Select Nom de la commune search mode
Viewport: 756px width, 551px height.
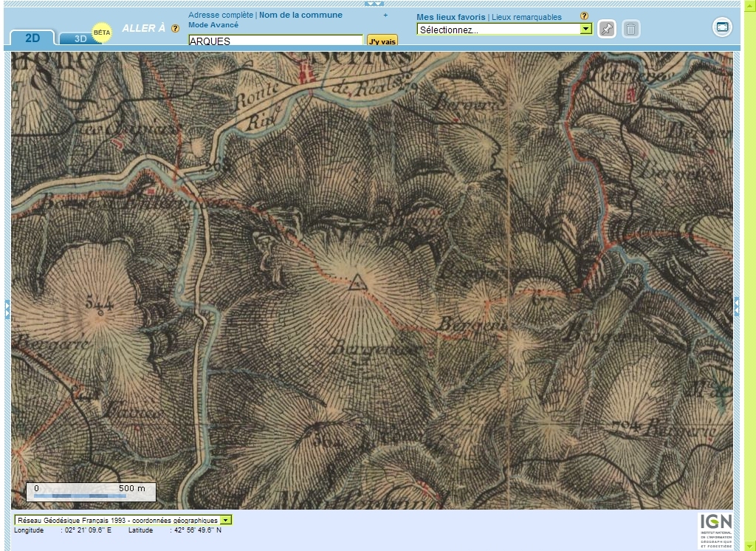[x=301, y=15]
